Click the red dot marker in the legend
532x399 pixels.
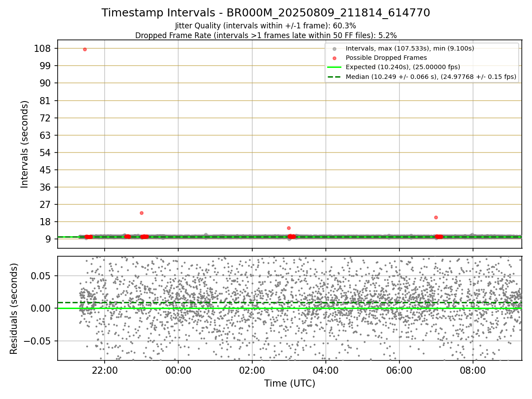click(x=334, y=58)
